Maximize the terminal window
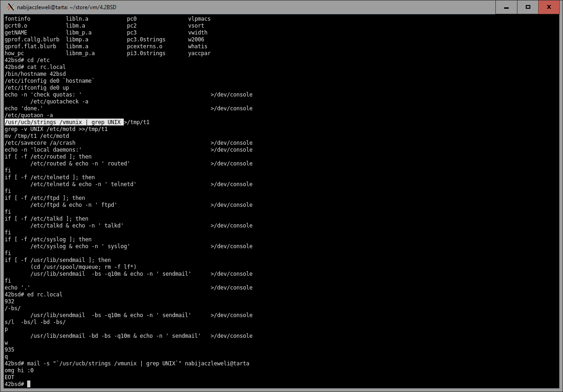This screenshot has width=563, height=392. (528, 7)
